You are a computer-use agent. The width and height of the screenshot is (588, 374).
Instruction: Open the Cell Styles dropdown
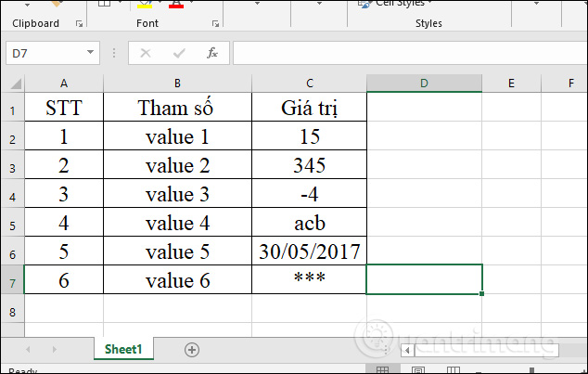(394, 4)
